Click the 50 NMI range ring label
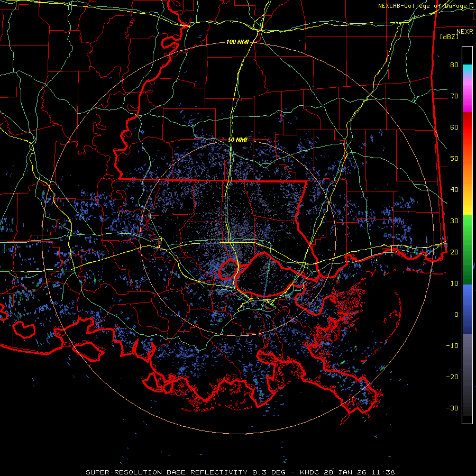Image resolution: width=476 pixels, height=476 pixels. [237, 140]
